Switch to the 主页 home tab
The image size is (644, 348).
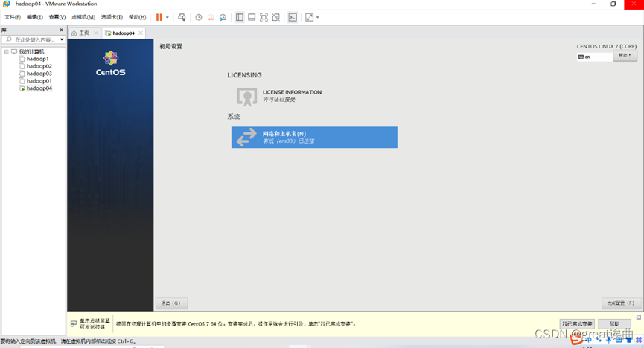coord(84,33)
